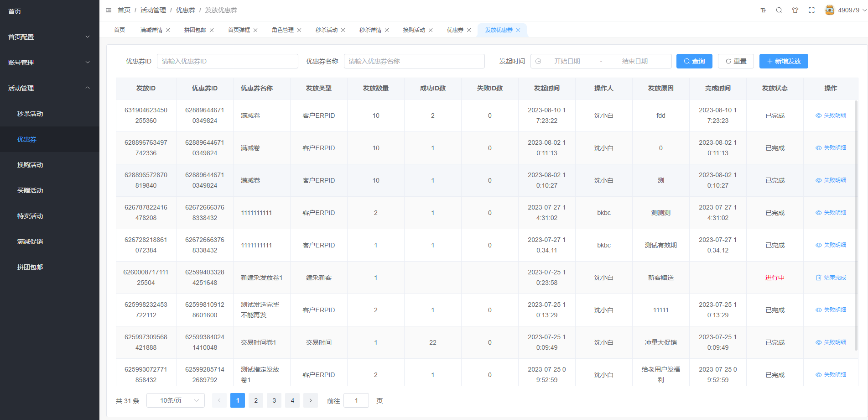
Task: Click the clock icon in date range
Action: (x=538, y=61)
